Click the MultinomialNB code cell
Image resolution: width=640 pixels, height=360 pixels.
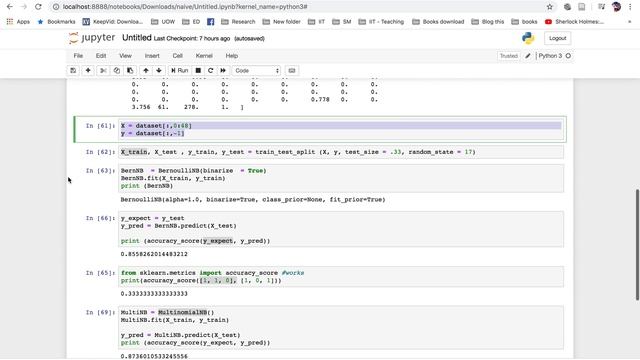coord(341,327)
